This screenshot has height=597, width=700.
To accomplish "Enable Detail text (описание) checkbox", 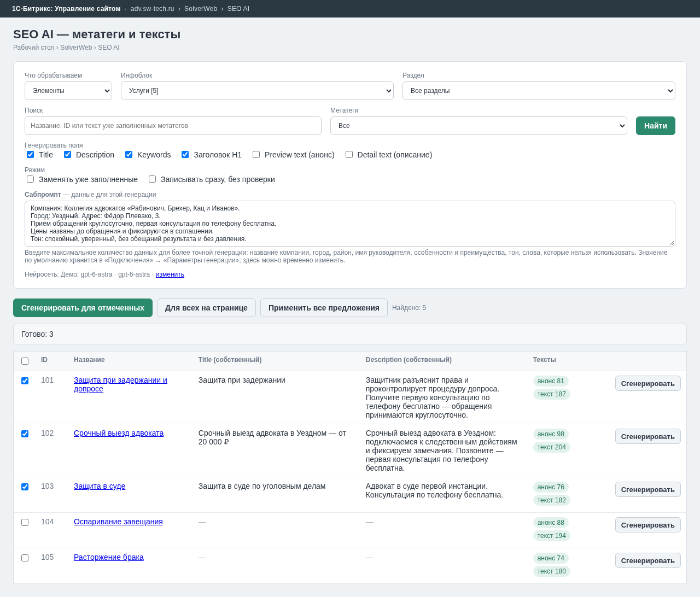I will pyautogui.click(x=349, y=155).
